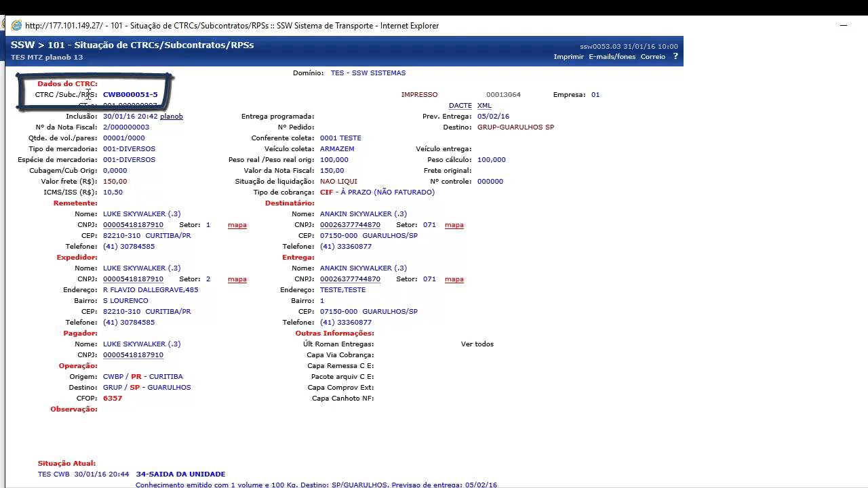Click Conferente coleta value 0001 TESTE

click(x=340, y=138)
